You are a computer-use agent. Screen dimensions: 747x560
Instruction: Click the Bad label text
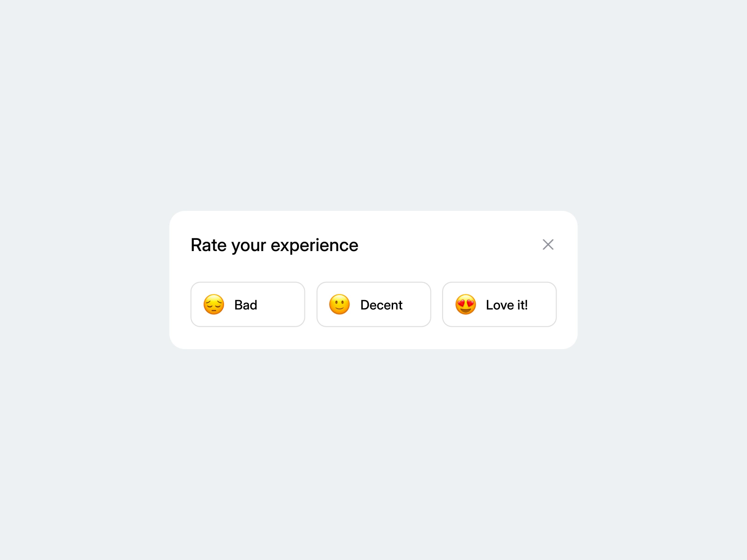pyautogui.click(x=246, y=305)
